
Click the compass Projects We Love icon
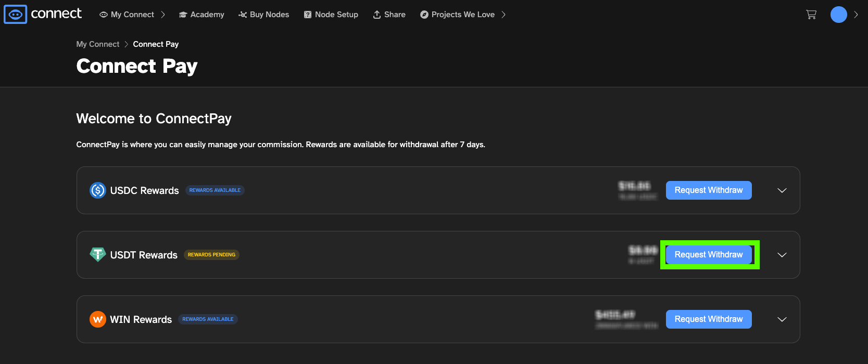pos(424,15)
